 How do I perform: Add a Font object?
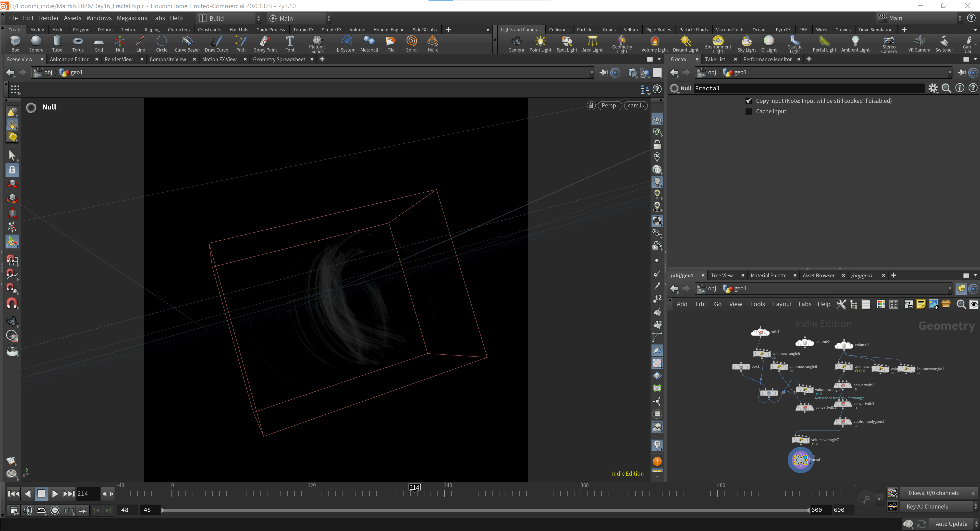tap(290, 44)
